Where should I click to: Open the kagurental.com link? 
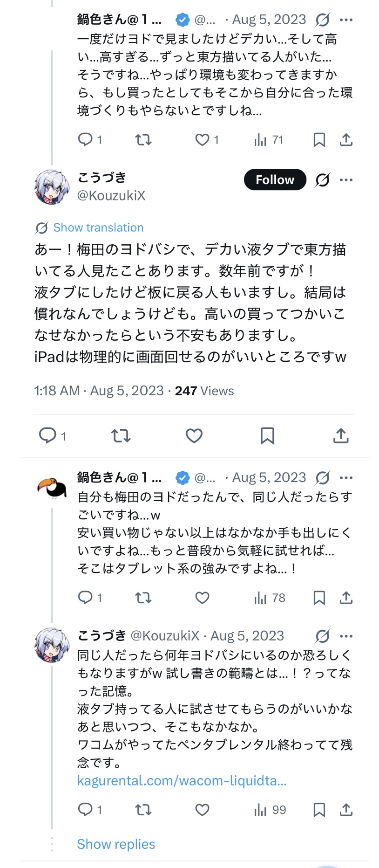(182, 781)
